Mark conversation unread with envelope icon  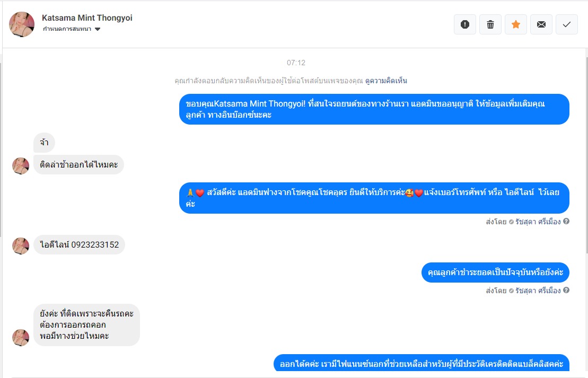pos(541,24)
